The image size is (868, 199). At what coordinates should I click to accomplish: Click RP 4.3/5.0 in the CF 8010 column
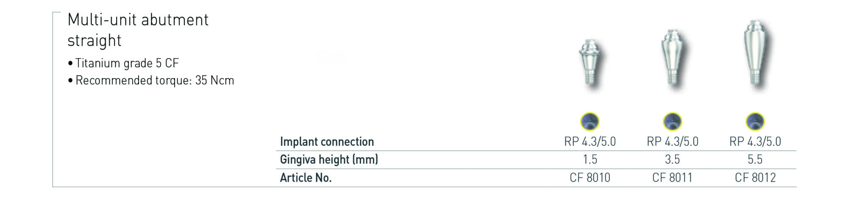[x=590, y=142]
